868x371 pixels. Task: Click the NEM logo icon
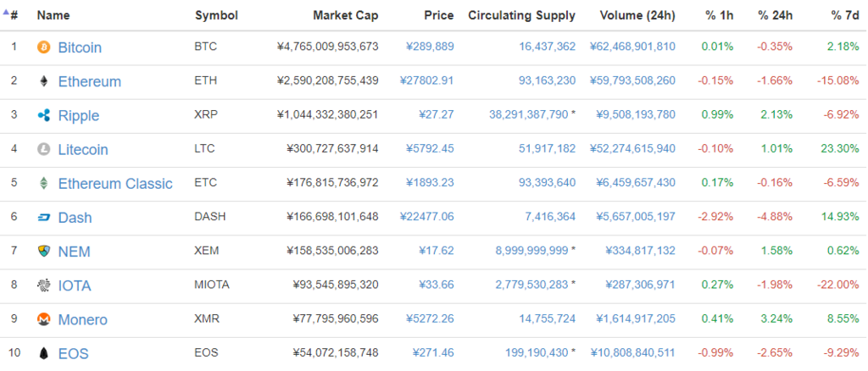(x=43, y=252)
